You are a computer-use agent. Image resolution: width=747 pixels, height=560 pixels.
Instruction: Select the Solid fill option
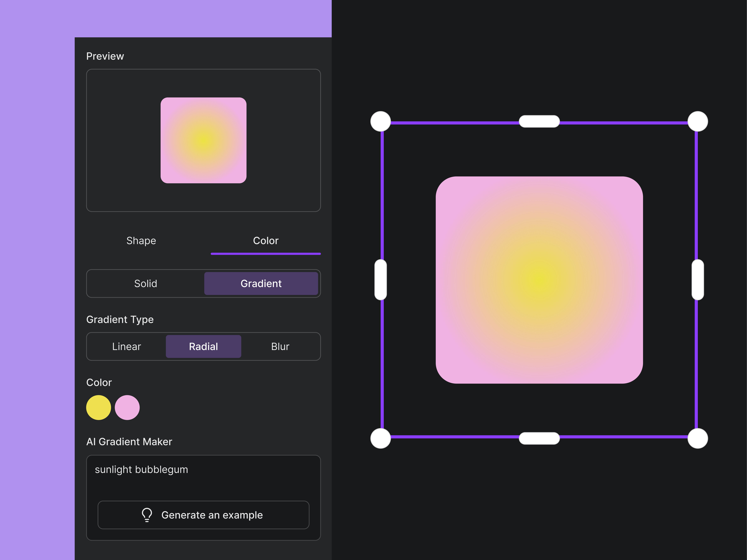146,284
